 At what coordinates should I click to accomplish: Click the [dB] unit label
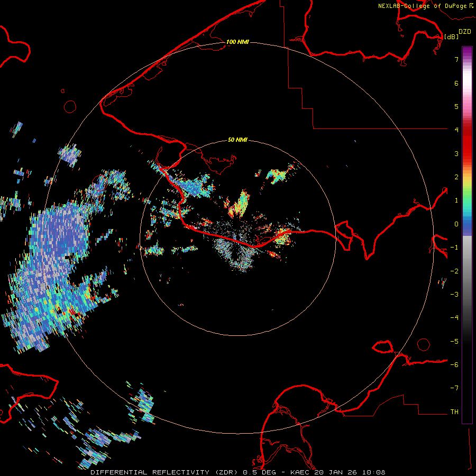451,36
